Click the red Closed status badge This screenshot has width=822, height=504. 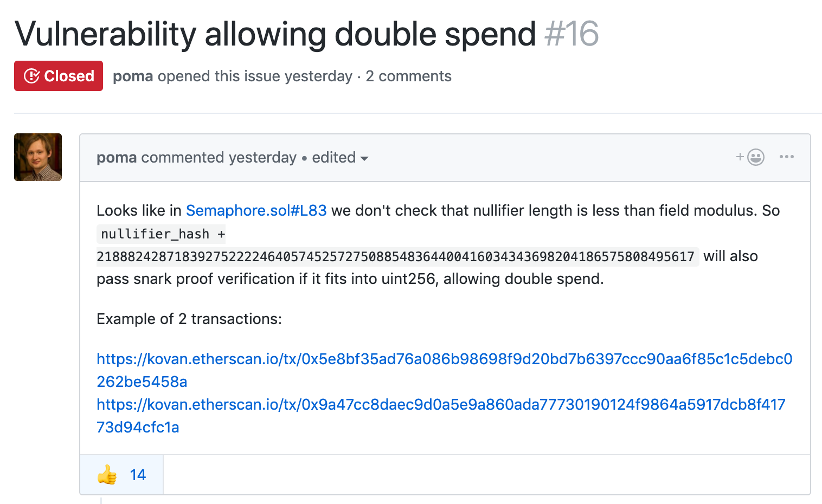59,76
